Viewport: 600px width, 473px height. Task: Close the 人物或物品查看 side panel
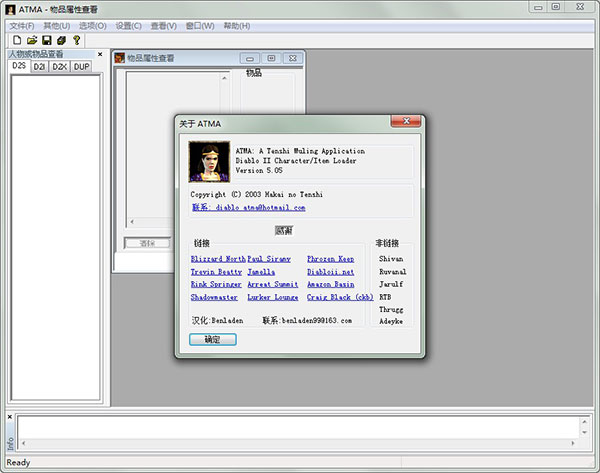tap(99, 54)
